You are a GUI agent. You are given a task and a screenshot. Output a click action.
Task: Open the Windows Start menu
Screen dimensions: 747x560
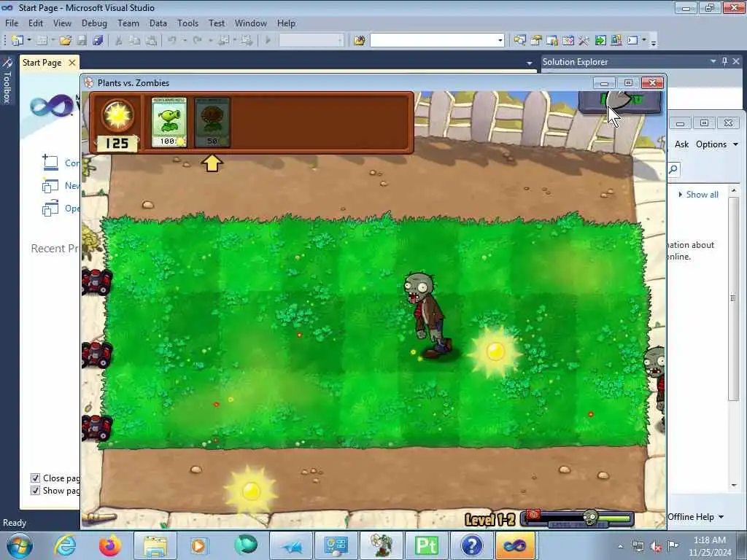20,545
